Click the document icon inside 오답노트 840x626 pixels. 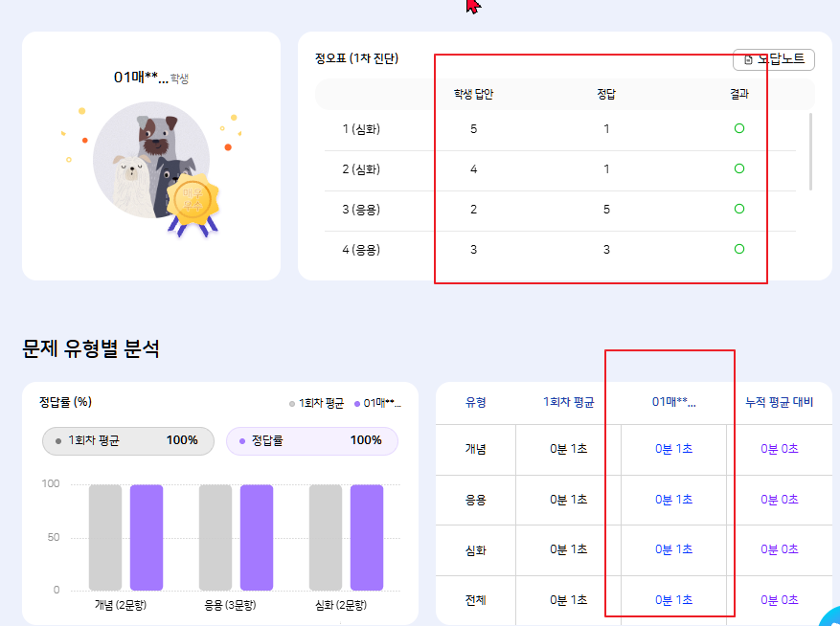pos(749,59)
